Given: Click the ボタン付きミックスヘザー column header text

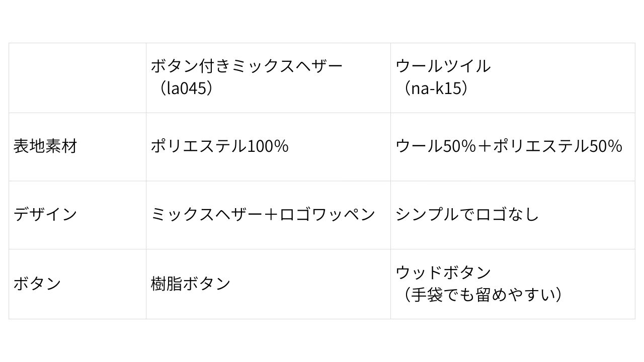Looking at the screenshot, I should [x=247, y=66].
